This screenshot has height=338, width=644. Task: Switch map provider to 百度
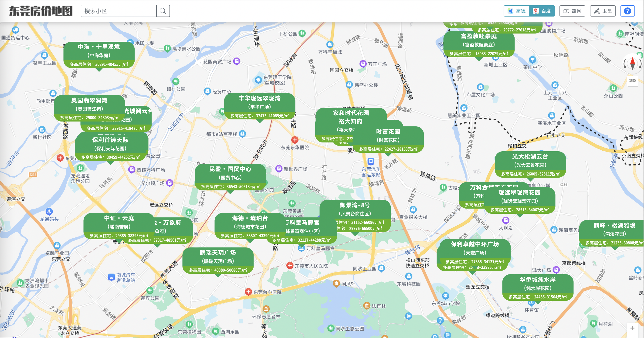click(542, 11)
